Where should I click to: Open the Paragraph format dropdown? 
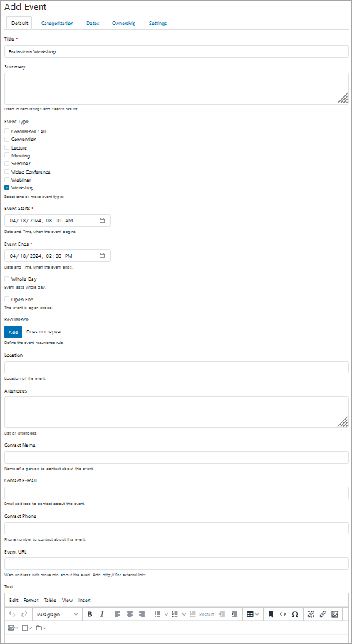pyautogui.click(x=57, y=614)
